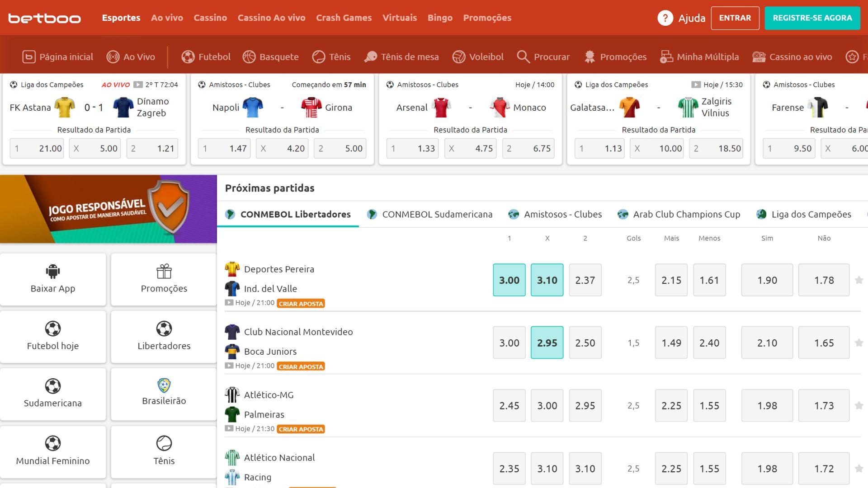Open the Jogo Responsável banner
Viewport: 868px width, 488px height.
click(x=108, y=209)
